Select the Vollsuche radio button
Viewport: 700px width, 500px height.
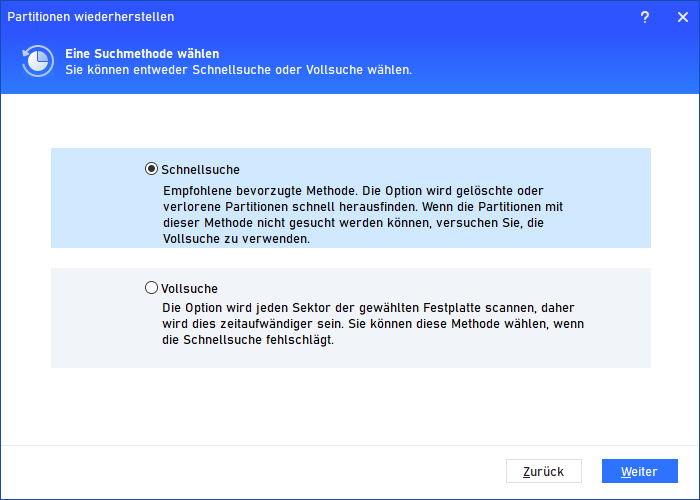coord(152,288)
